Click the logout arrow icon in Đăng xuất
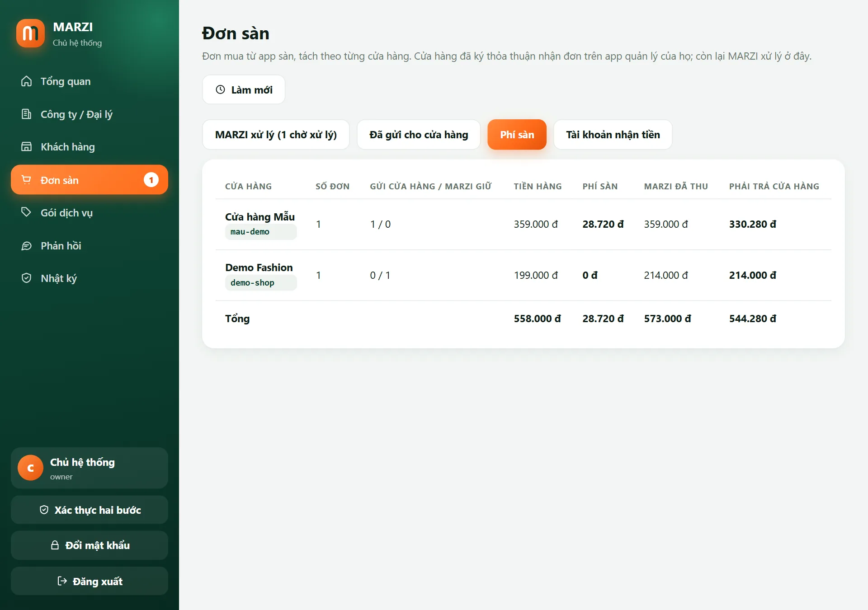The height and width of the screenshot is (610, 868). tap(62, 581)
